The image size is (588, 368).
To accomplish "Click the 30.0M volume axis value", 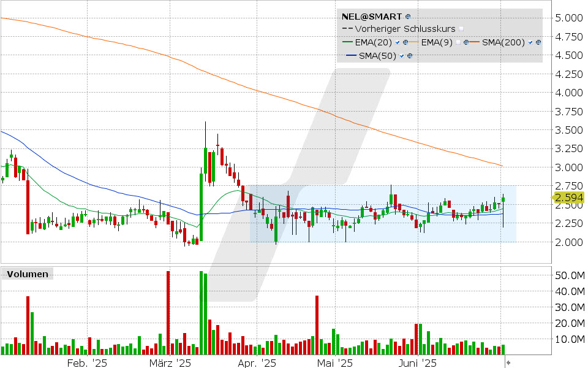I will tap(570, 307).
